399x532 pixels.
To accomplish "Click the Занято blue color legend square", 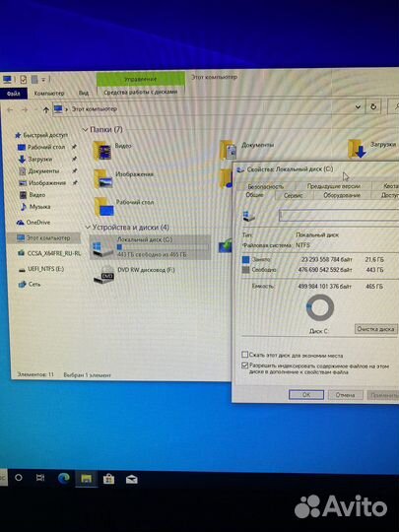I will click(246, 260).
